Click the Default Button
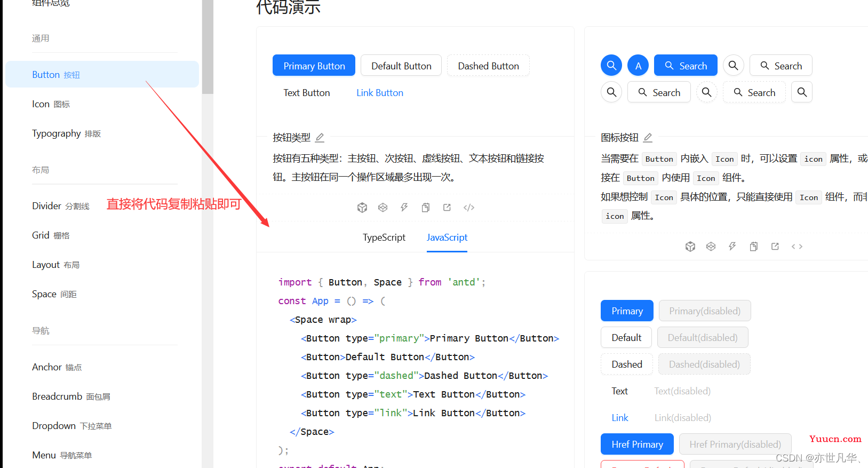 pos(401,65)
